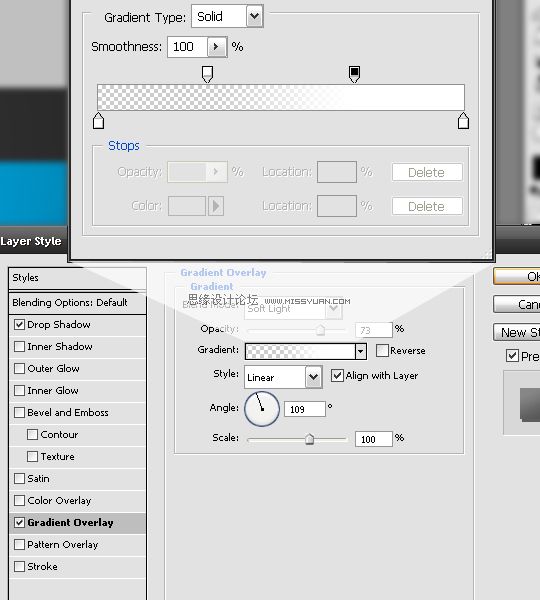540x600 pixels.
Task: Toggle Align with Layer checkbox
Action: [337, 375]
